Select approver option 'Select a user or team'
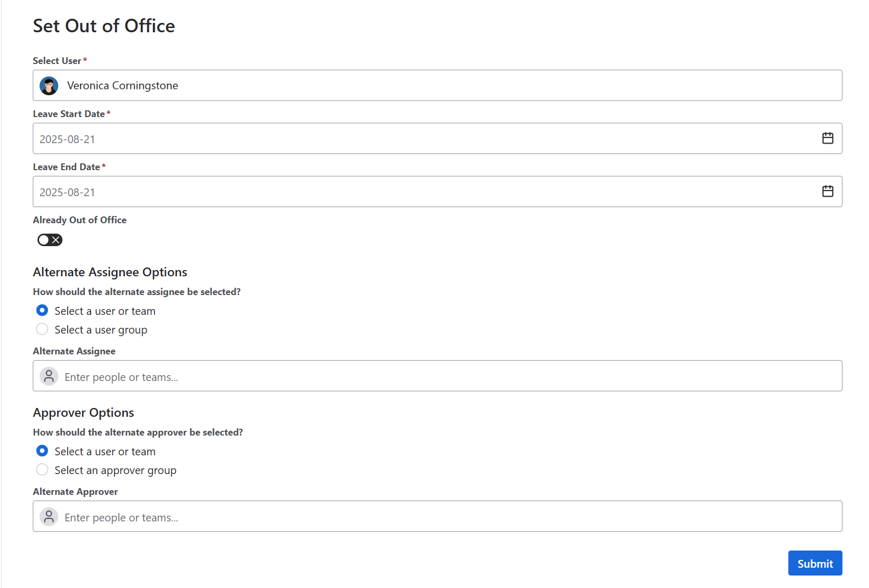The image size is (869, 588). [42, 451]
